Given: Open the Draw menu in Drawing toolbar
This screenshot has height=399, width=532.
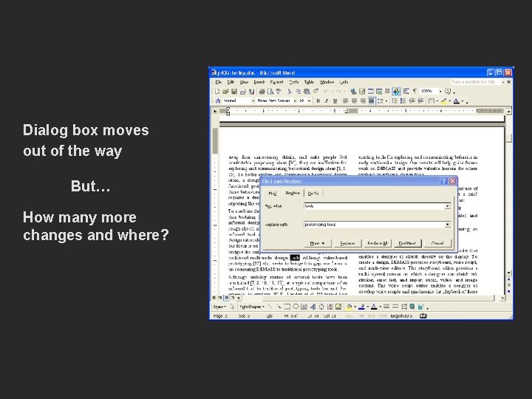Looking at the screenshot, I should click(x=219, y=307).
